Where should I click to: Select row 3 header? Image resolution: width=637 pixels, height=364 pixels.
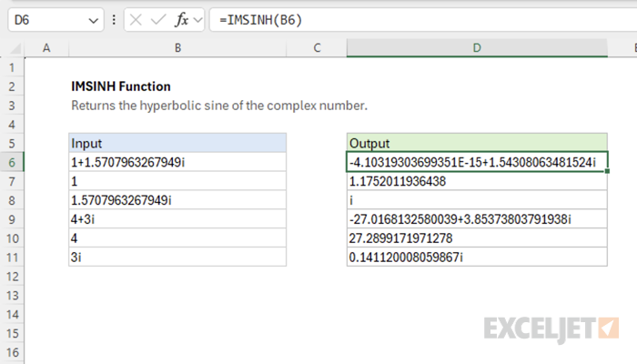[x=12, y=106]
